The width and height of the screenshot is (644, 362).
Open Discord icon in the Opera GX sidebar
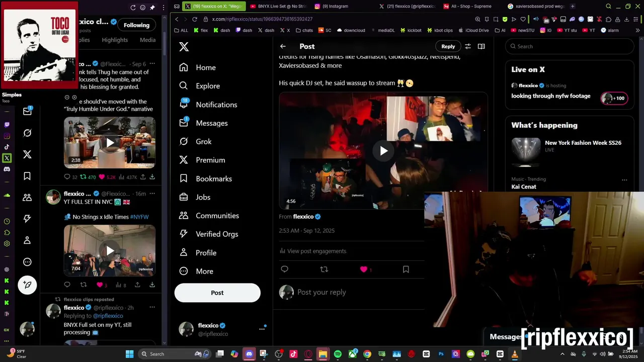click(x=7, y=169)
